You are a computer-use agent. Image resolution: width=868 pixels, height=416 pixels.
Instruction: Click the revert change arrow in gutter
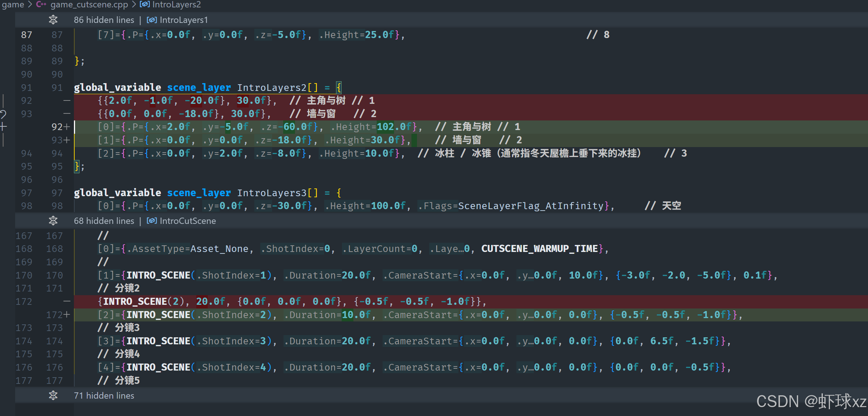pos(3,114)
